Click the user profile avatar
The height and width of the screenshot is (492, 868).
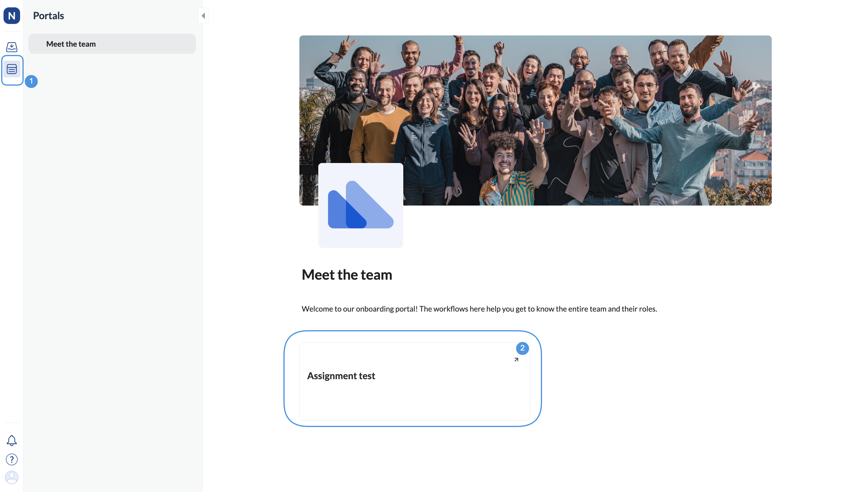[x=12, y=477]
